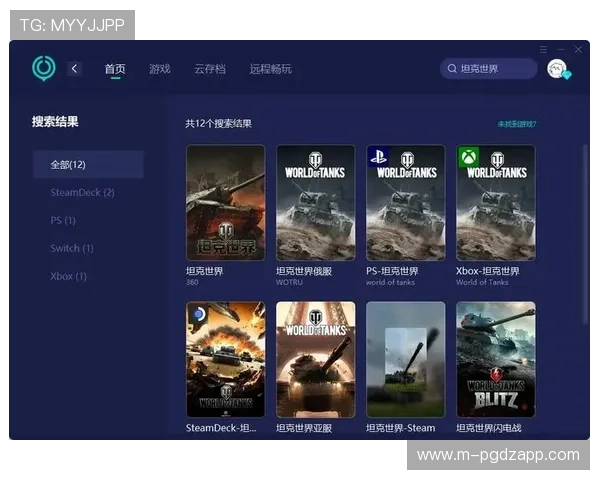Go back using the left chevron button
Screen dimensions: 600x480
coord(74,69)
